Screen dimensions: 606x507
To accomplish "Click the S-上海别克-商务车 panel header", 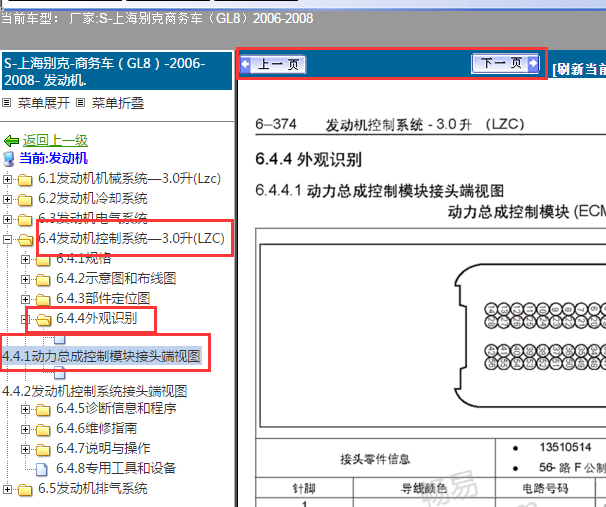I will click(x=117, y=71).
